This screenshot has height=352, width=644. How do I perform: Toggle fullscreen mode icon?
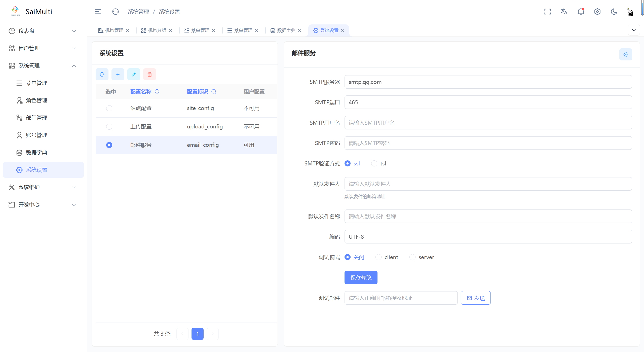pos(547,12)
